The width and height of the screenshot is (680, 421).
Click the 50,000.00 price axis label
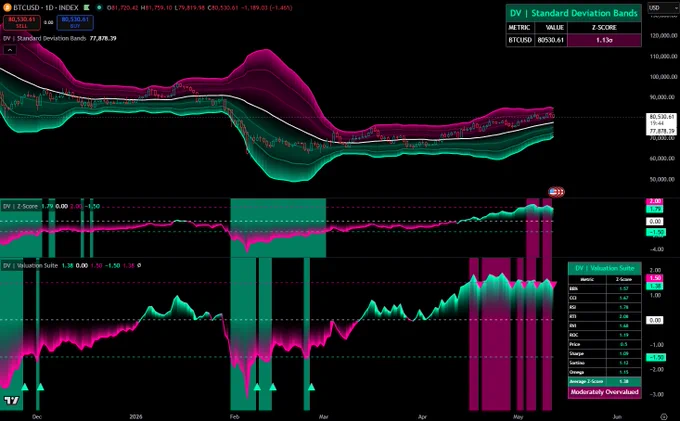pos(663,179)
